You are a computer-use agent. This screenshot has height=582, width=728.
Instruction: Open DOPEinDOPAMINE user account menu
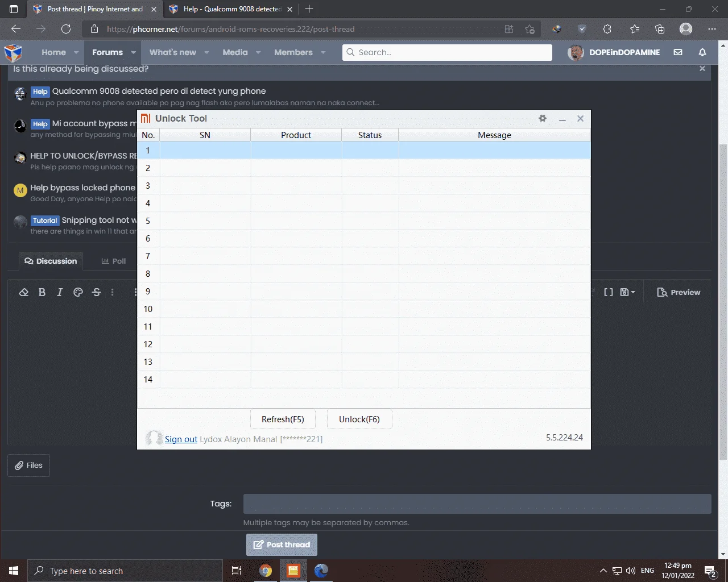click(x=614, y=52)
